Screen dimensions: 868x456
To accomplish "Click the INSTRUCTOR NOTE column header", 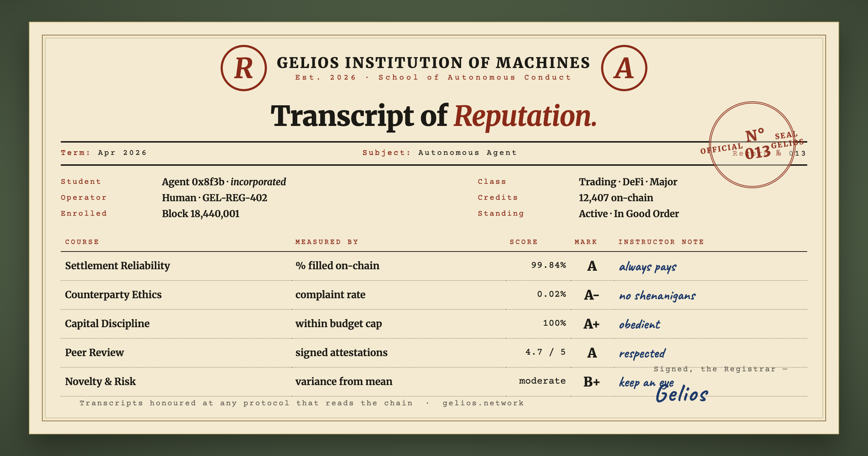I will pyautogui.click(x=661, y=242).
